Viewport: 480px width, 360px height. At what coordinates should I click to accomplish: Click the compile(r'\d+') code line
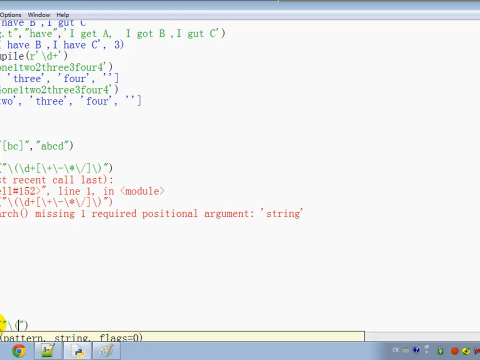tap(34, 56)
